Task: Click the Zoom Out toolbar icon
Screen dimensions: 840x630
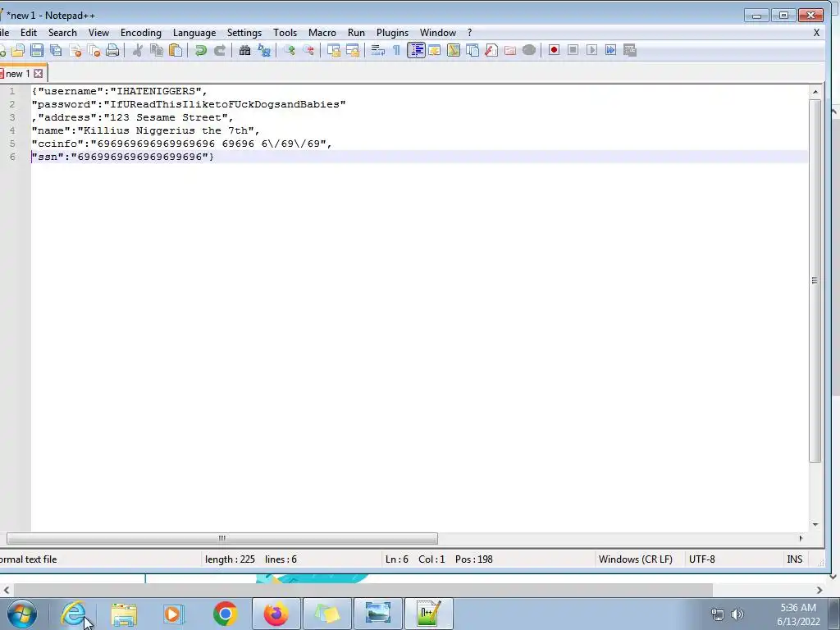Action: (x=308, y=50)
